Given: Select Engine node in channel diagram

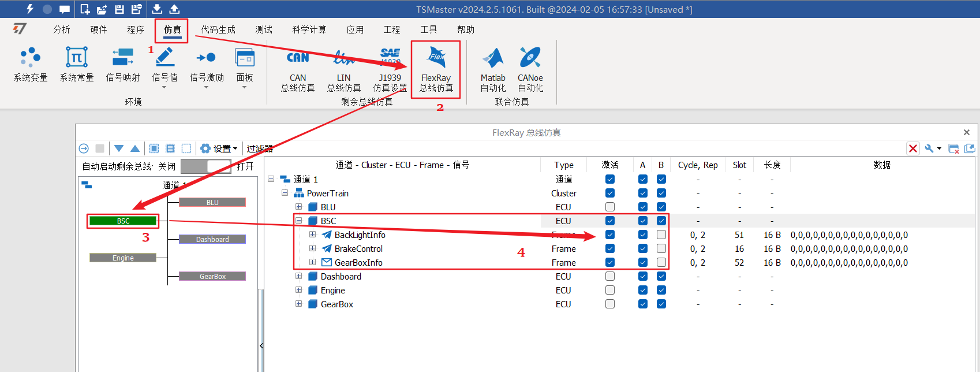Looking at the screenshot, I should click(123, 258).
